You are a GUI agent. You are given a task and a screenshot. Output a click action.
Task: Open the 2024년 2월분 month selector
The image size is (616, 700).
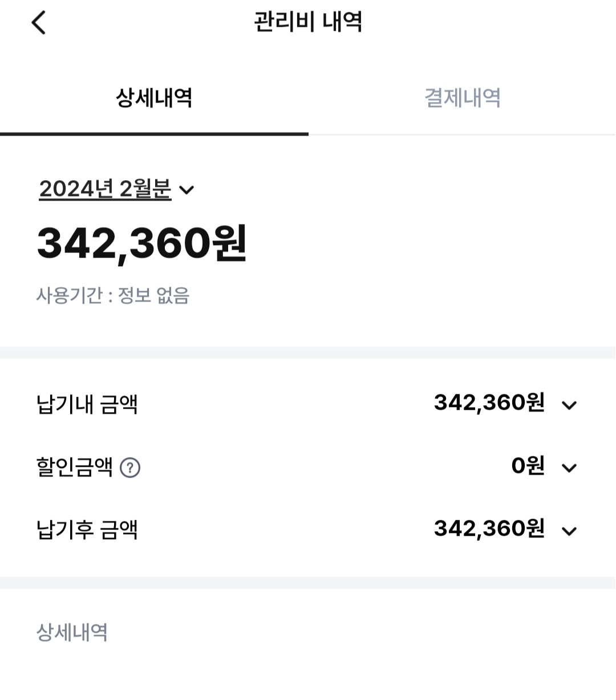point(105,189)
